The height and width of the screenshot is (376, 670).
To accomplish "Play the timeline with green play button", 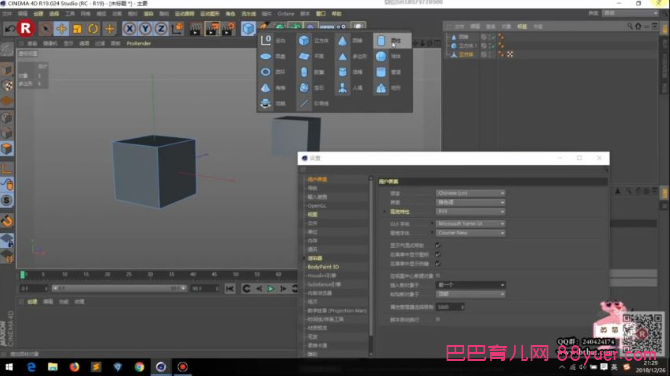I will pyautogui.click(x=270, y=289).
